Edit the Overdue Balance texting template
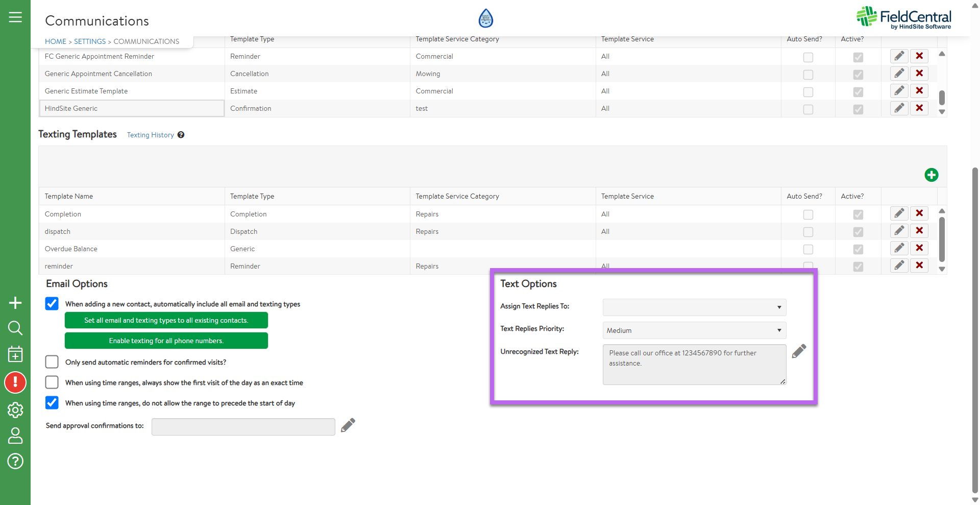The width and height of the screenshot is (980, 505). click(899, 248)
